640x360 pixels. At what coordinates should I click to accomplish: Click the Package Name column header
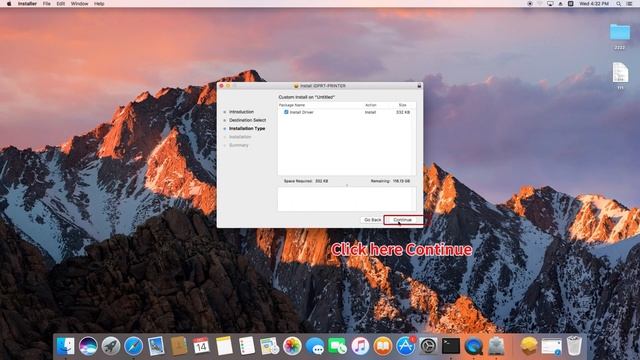[292, 105]
